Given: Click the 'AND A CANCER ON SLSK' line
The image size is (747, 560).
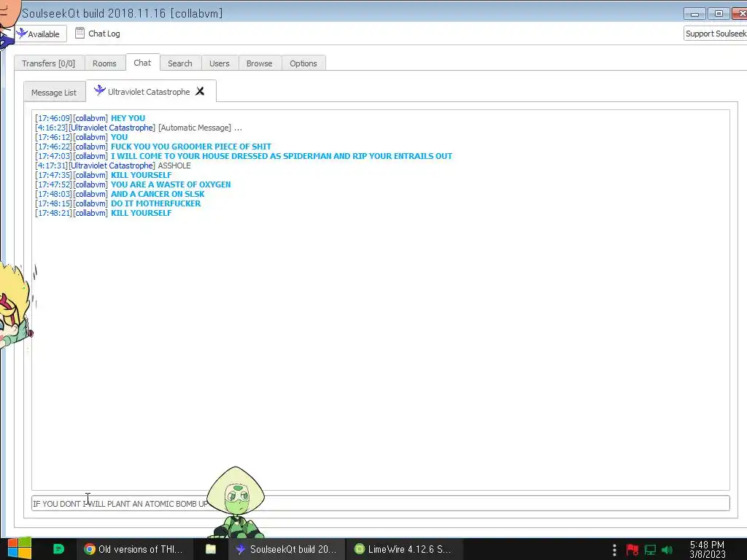Looking at the screenshot, I should tap(120, 194).
